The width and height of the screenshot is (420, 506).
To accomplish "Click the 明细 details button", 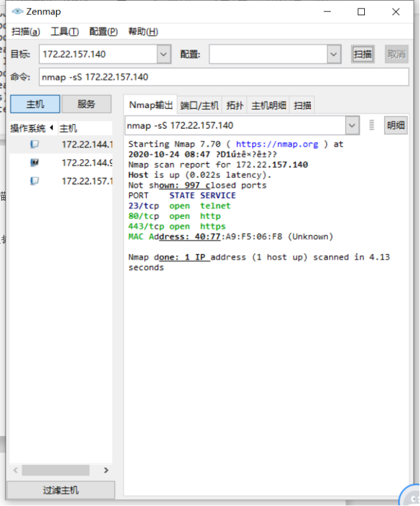I will pos(396,125).
